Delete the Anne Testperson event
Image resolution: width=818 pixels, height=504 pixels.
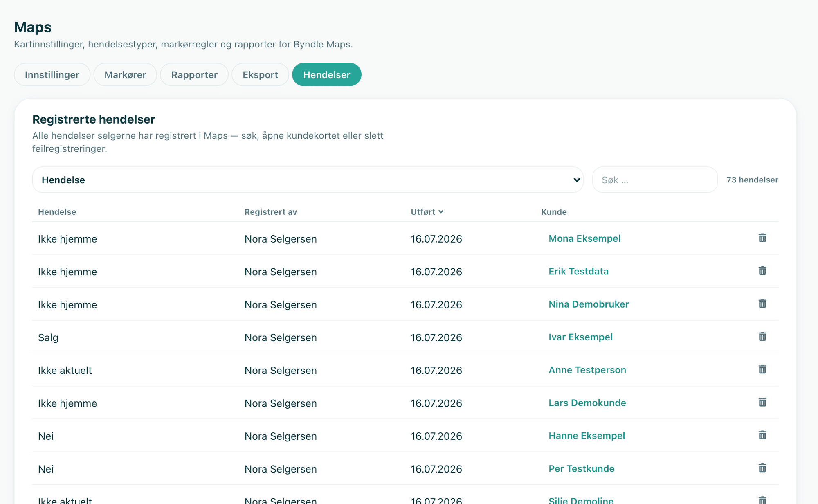click(x=762, y=369)
